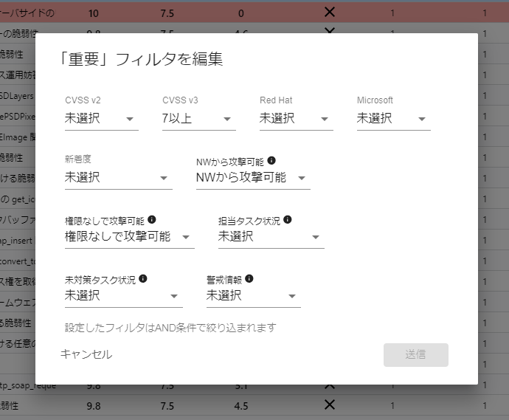509x420 pixels.
Task: Click info icon next to 警戒情報
Action: pyautogui.click(x=249, y=279)
